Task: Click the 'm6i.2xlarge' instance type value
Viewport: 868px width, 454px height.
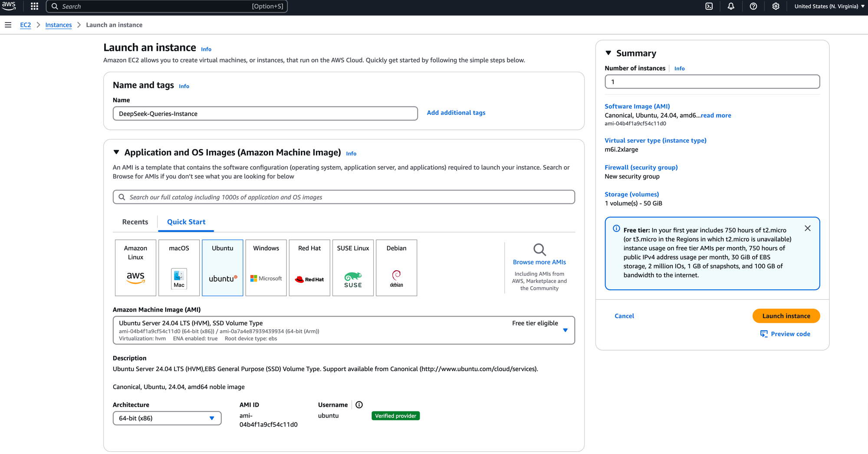Action: (621, 149)
